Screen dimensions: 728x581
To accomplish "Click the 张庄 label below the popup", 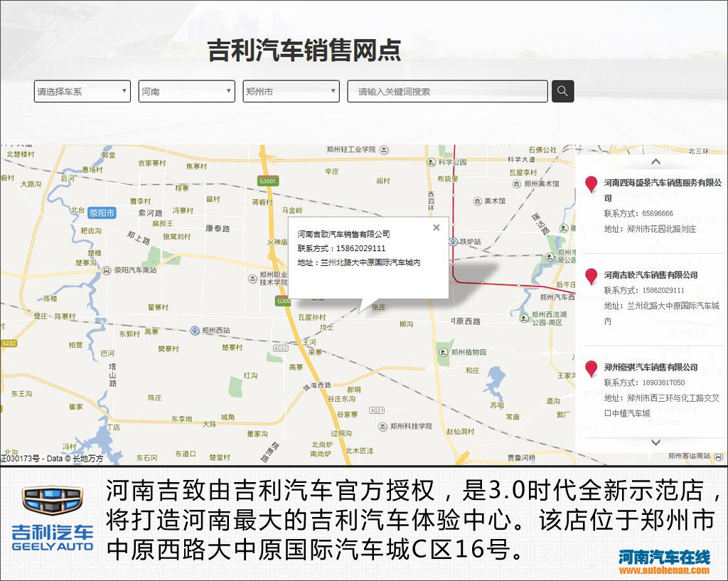I will point(378,307).
